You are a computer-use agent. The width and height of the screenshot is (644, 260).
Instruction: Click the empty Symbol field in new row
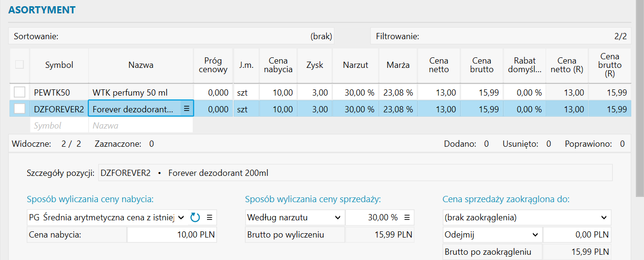tap(59, 126)
